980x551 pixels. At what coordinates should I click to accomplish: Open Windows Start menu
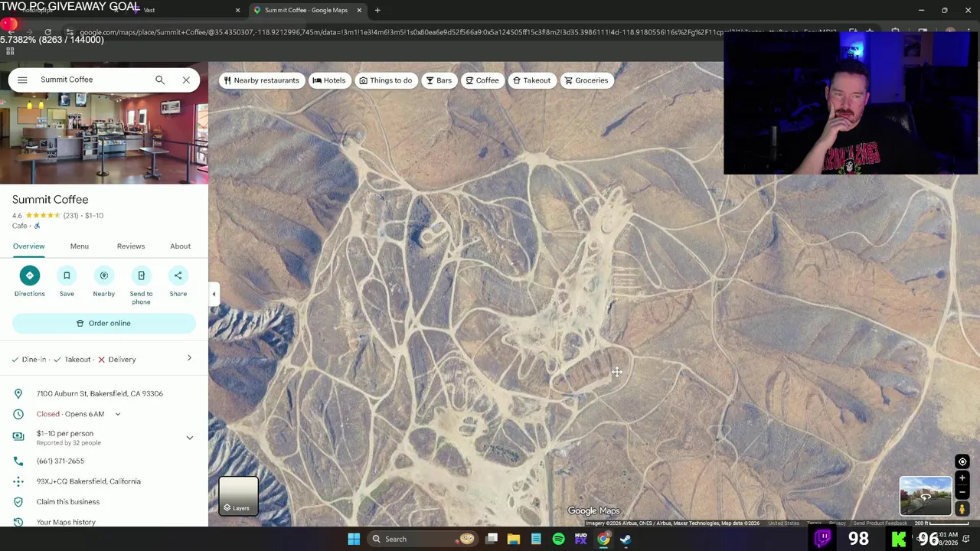(354, 539)
